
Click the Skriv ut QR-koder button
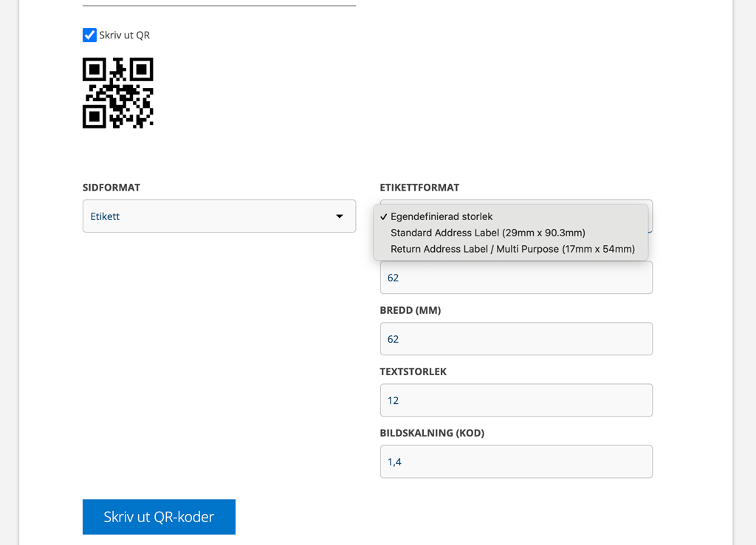click(x=159, y=517)
